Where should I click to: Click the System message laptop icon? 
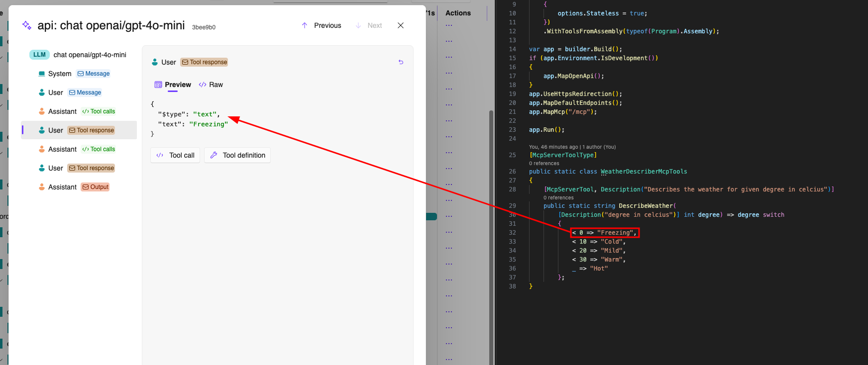coord(42,74)
